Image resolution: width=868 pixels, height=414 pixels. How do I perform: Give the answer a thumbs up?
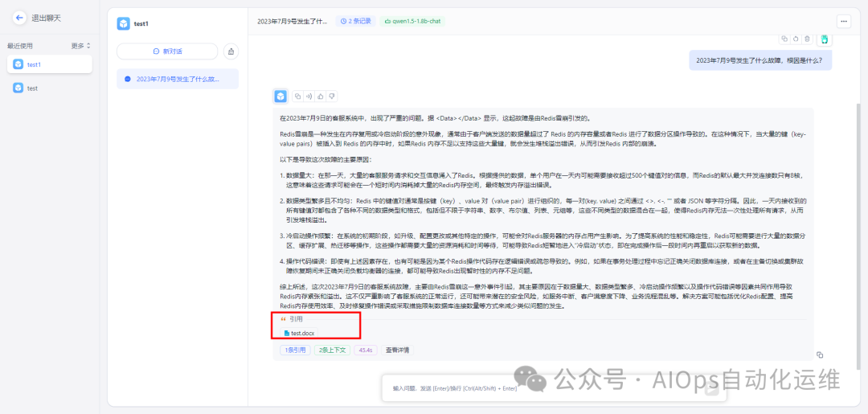click(321, 96)
